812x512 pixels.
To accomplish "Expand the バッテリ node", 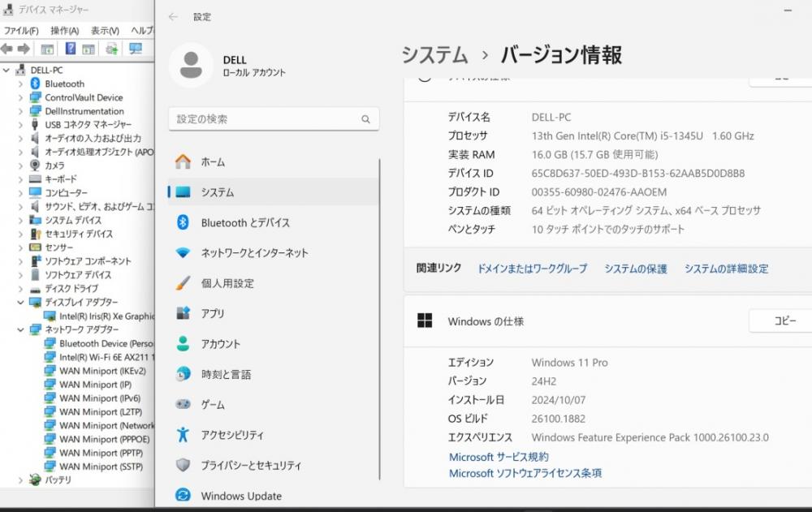I will pos(21,480).
